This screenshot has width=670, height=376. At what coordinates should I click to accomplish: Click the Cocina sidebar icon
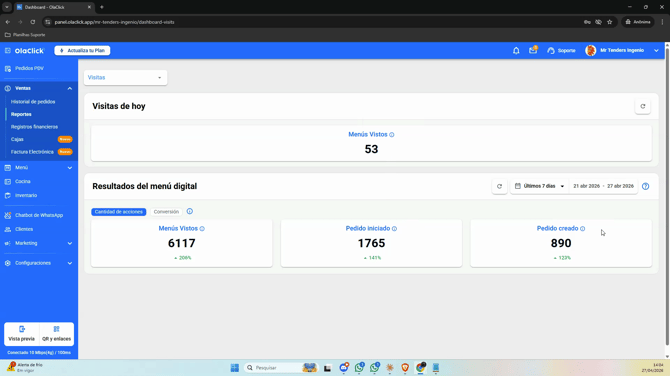tap(8, 182)
